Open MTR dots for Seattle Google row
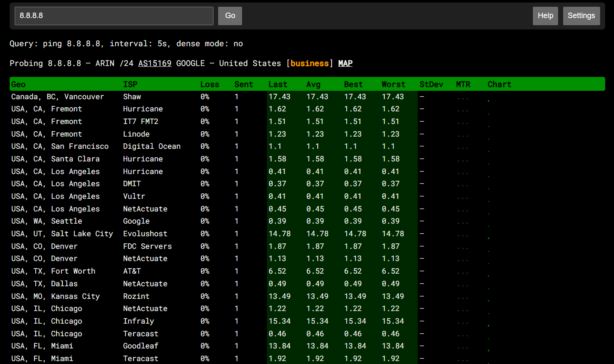Viewport: 614px width, 364px height. pyautogui.click(x=463, y=223)
